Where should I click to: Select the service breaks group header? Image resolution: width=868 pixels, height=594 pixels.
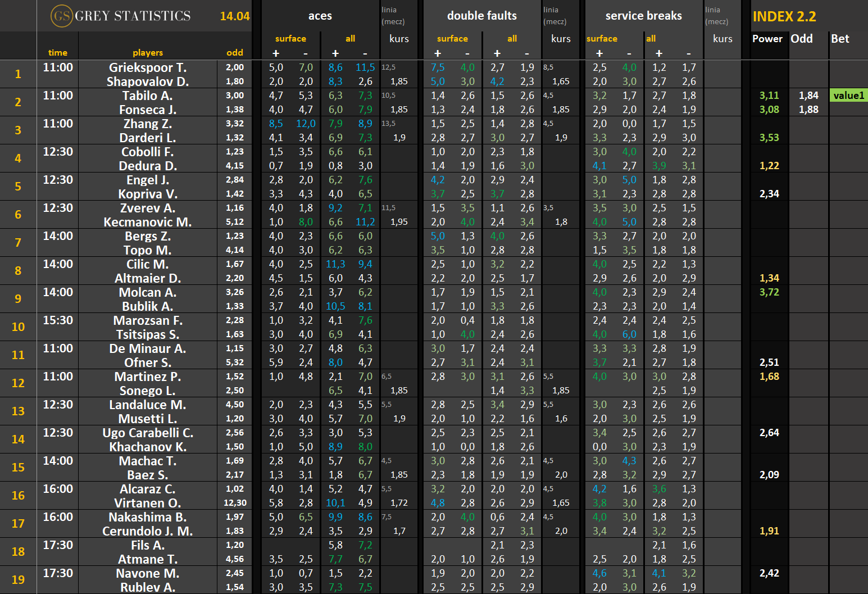tap(643, 16)
